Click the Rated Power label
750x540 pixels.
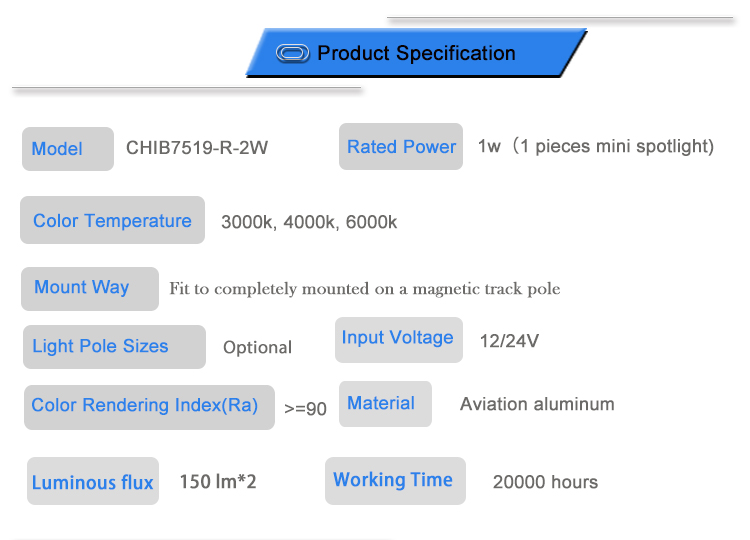(x=401, y=147)
